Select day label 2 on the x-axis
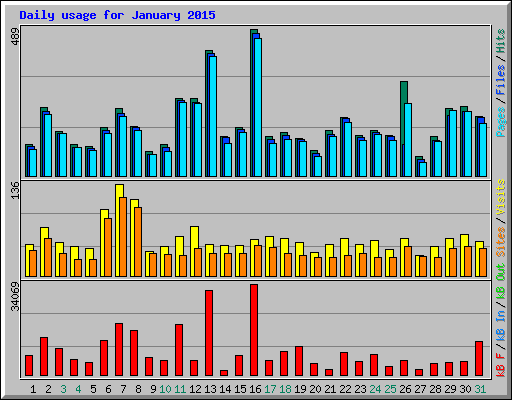512x400 pixels. (48, 389)
